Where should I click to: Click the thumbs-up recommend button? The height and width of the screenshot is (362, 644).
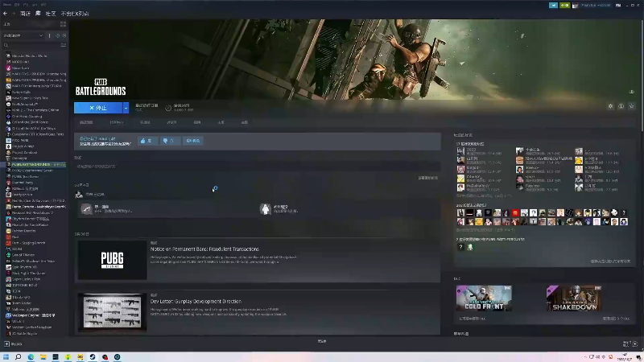[147, 141]
